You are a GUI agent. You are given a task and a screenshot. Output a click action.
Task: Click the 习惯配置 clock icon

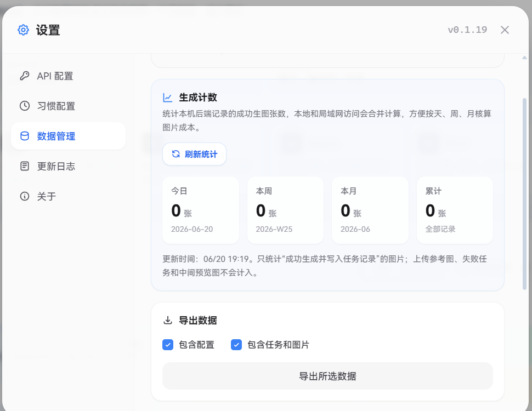pos(25,106)
